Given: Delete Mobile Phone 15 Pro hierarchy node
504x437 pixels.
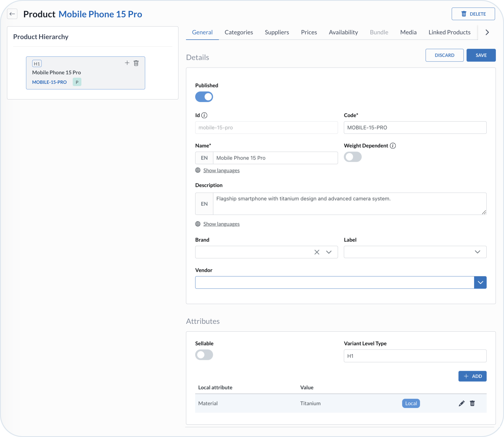Looking at the screenshot, I should [136, 63].
